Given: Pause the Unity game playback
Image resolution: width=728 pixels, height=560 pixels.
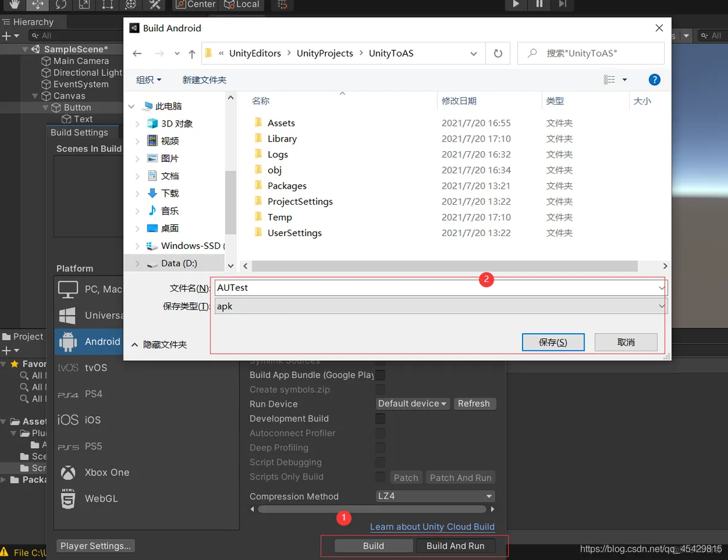Looking at the screenshot, I should click(539, 4).
